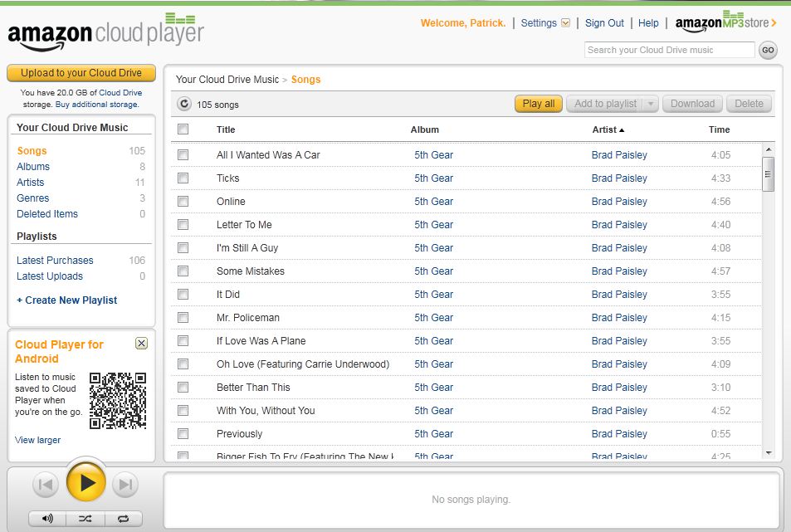
Task: Select the Letter To Me checkbox
Action: coord(183,224)
